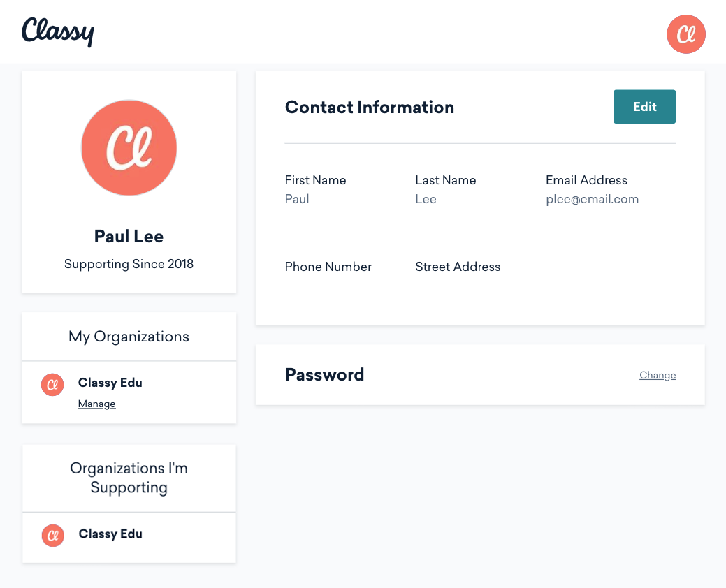Open the Manage link for Classy Edu
The height and width of the screenshot is (588, 726).
click(x=96, y=404)
